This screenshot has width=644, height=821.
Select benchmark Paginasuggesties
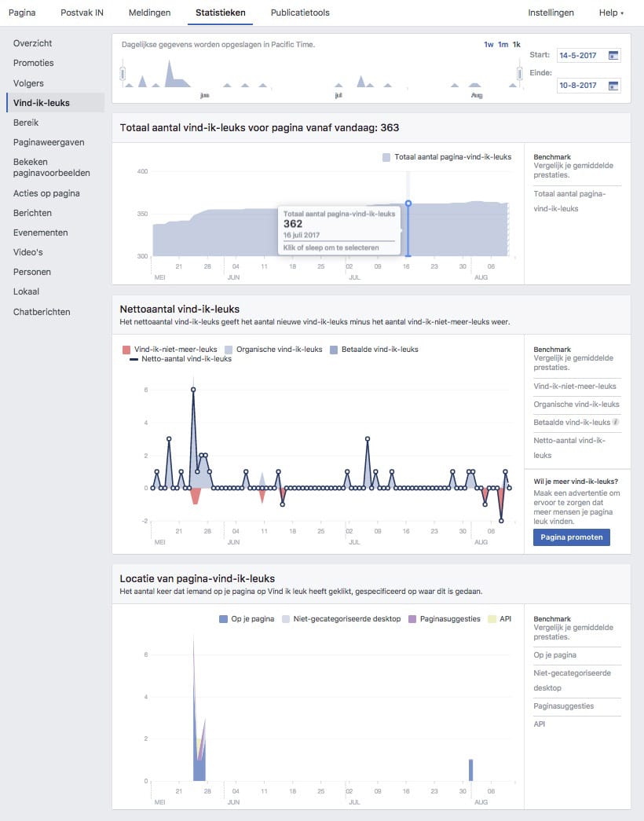(564, 706)
